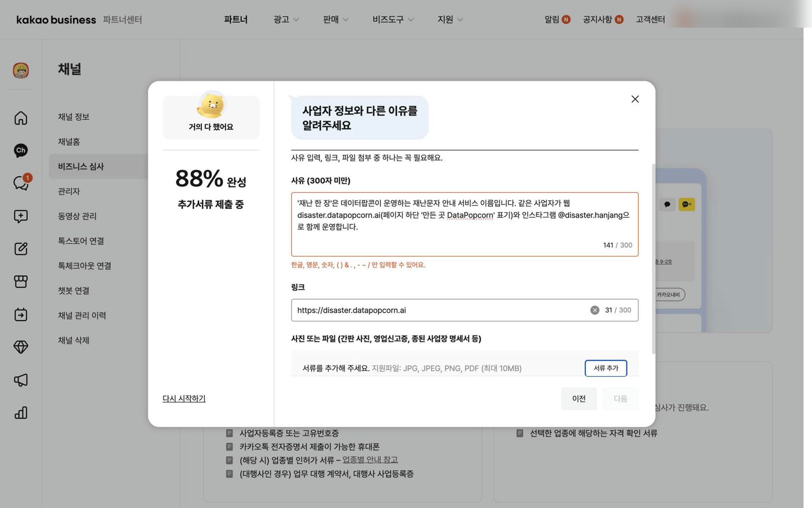The width and height of the screenshot is (812, 508).
Task: Click the 채널 heading
Action: click(70, 69)
